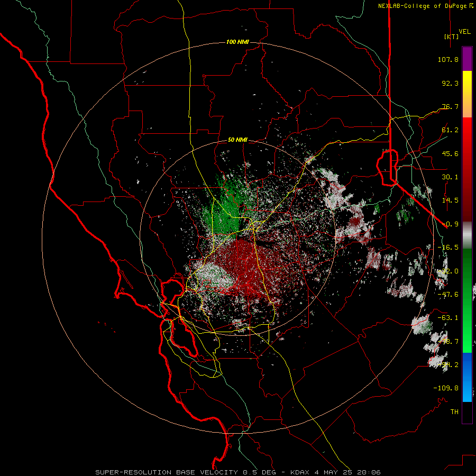Select the 61.2 legend value

tap(450, 130)
